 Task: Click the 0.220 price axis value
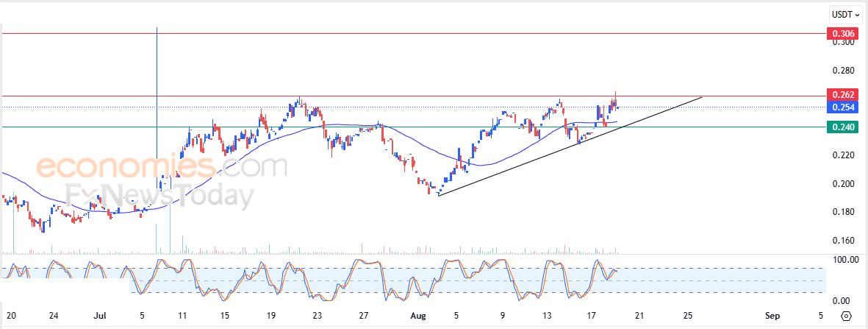843,155
